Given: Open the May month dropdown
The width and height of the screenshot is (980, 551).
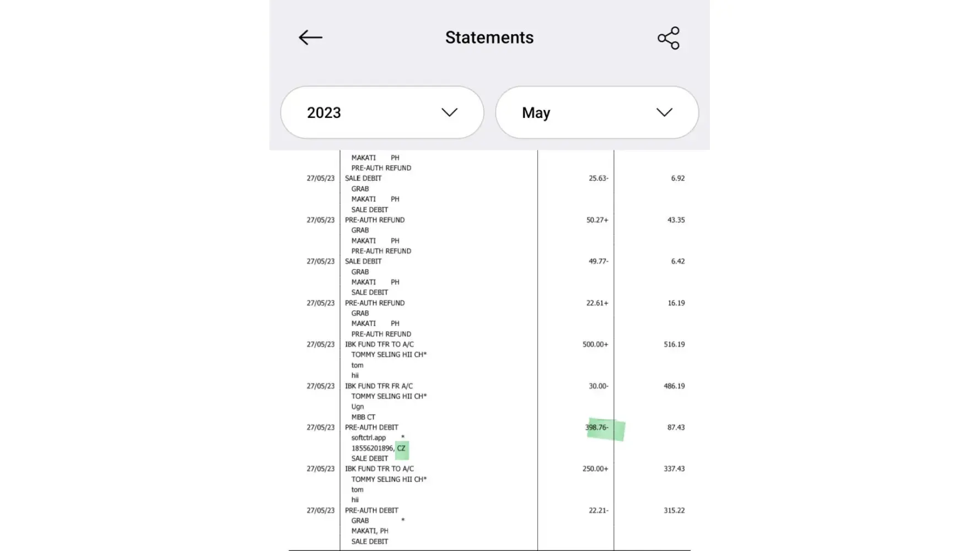Looking at the screenshot, I should click(x=596, y=112).
